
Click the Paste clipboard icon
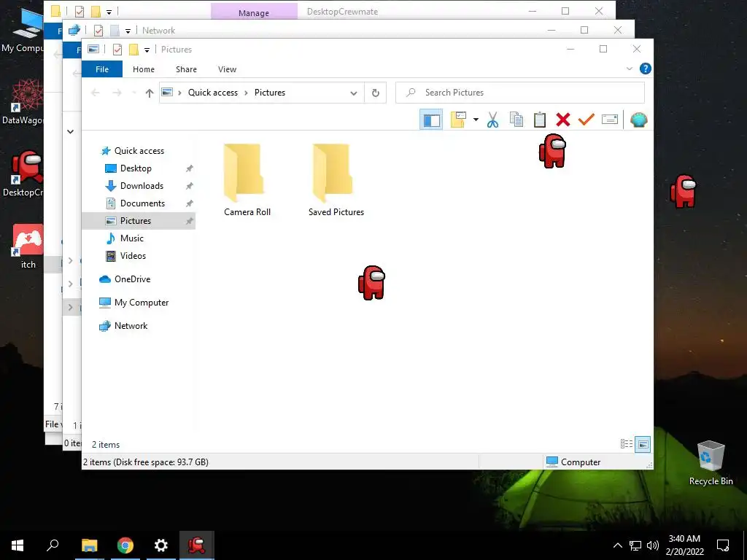pos(539,120)
